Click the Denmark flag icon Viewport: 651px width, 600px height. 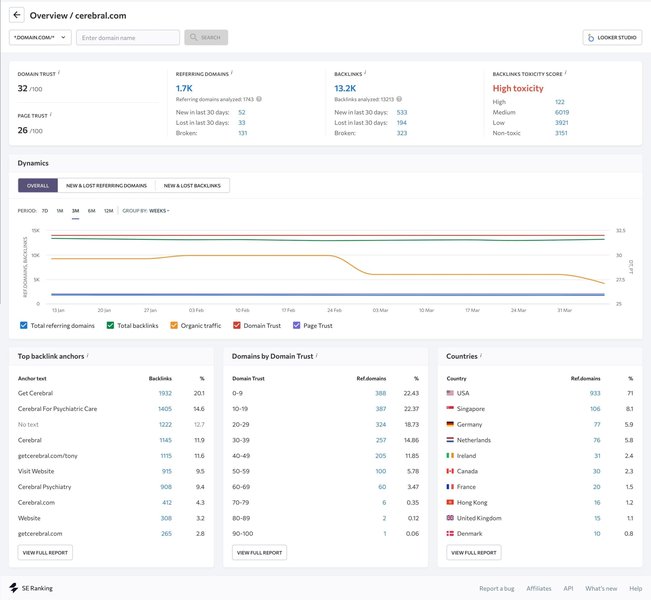[450, 534]
